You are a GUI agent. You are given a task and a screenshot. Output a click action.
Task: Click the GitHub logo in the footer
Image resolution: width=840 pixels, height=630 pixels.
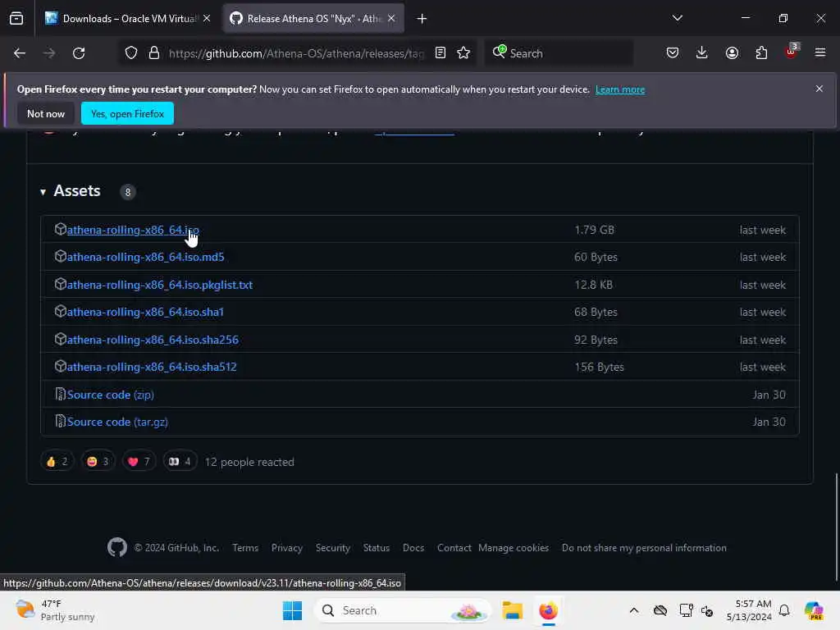coord(116,547)
